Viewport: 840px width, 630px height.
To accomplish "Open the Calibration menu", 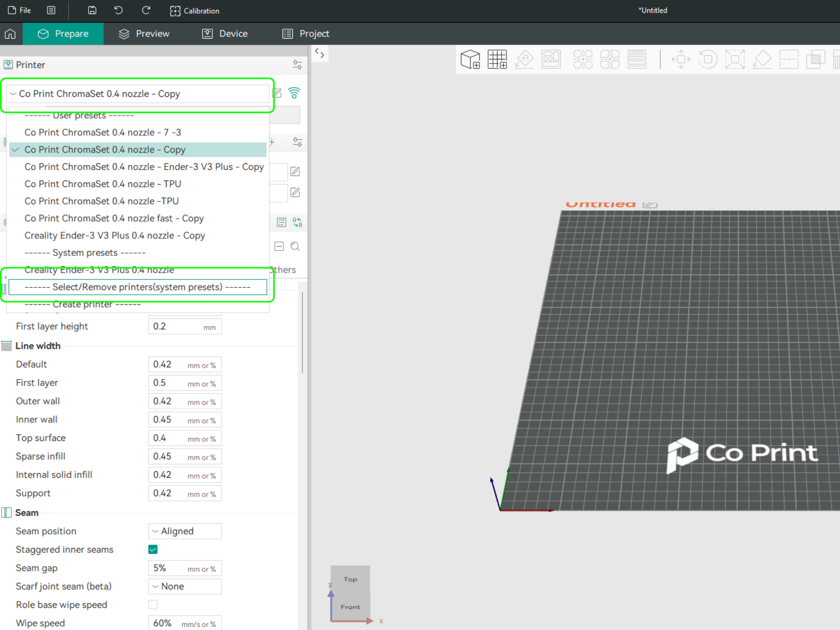I will click(194, 11).
